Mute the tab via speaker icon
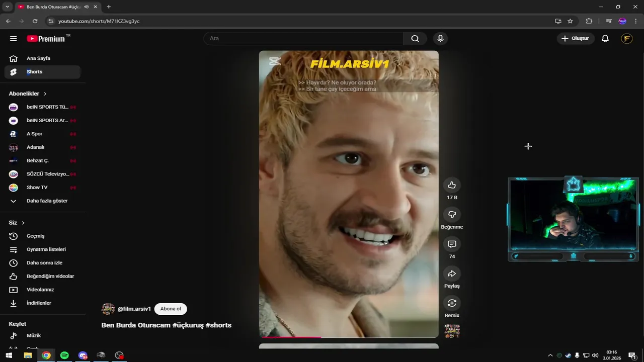644x362 pixels. pyautogui.click(x=87, y=7)
